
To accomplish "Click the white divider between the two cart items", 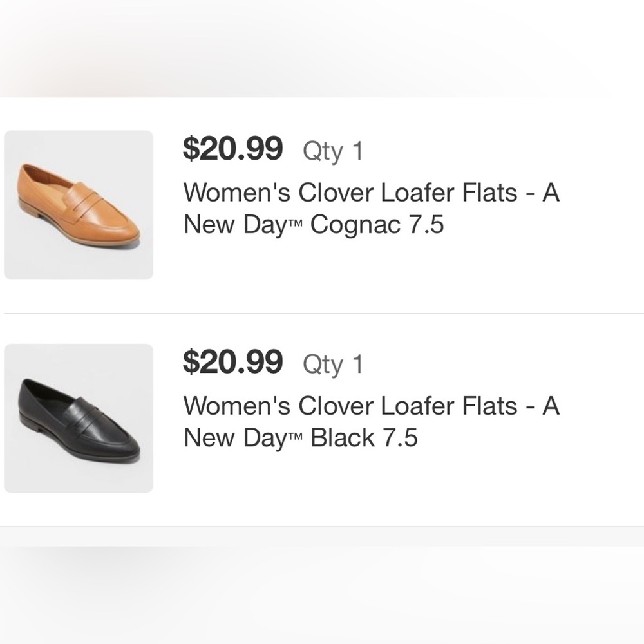I will (322, 315).
